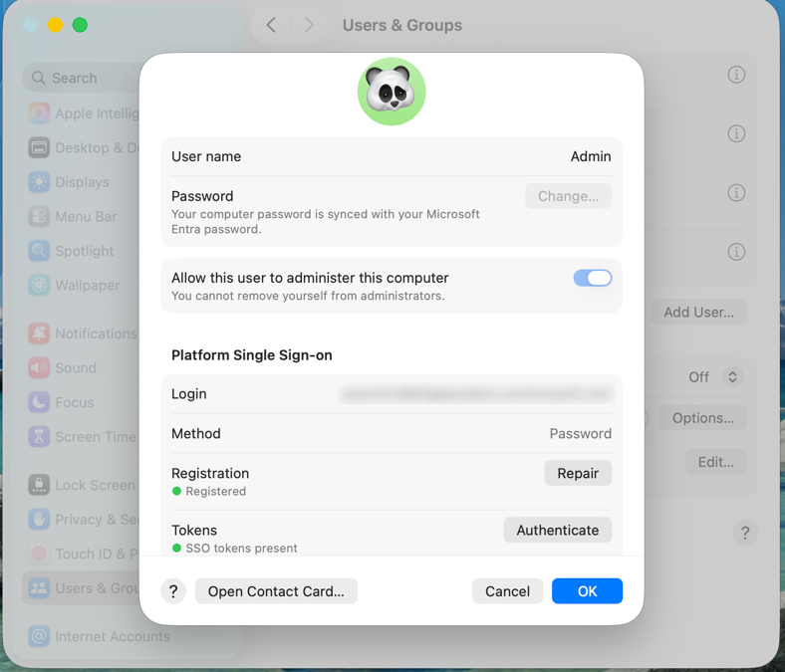
Task: Click the second user info icon
Action: point(736,133)
